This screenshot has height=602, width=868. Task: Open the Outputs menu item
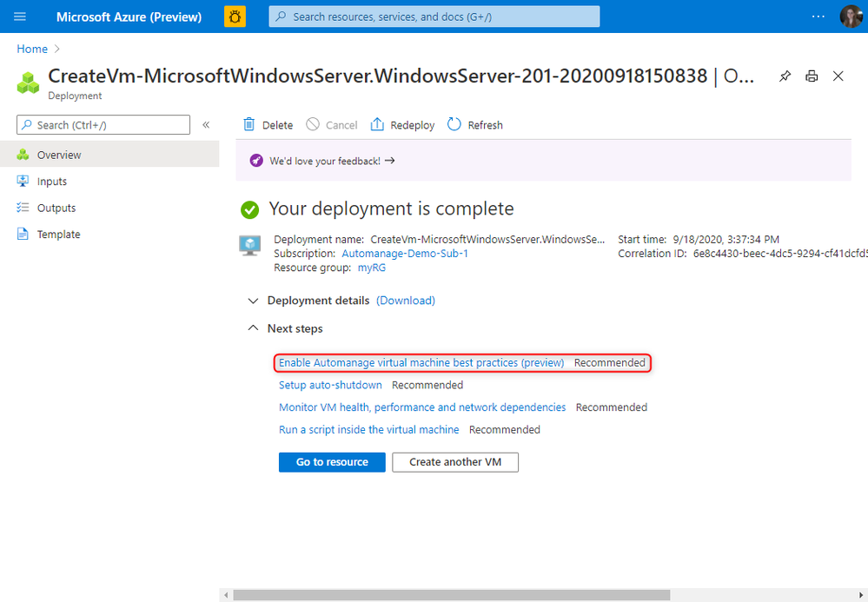click(109, 208)
